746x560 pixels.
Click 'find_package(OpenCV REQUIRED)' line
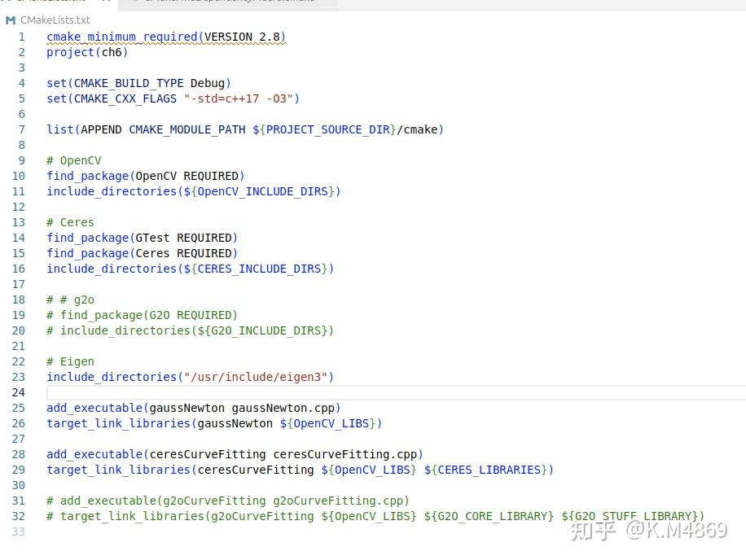146,176
